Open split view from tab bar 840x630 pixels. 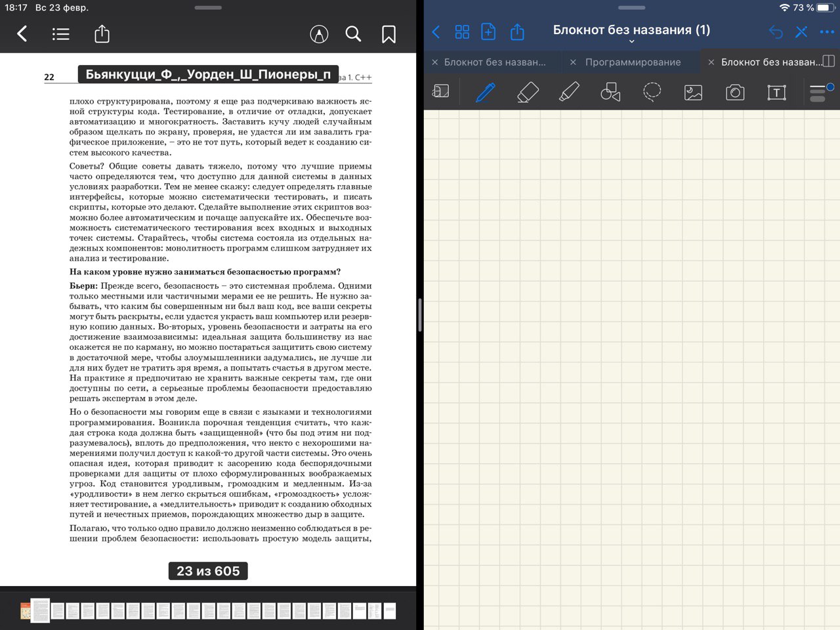[829, 62]
